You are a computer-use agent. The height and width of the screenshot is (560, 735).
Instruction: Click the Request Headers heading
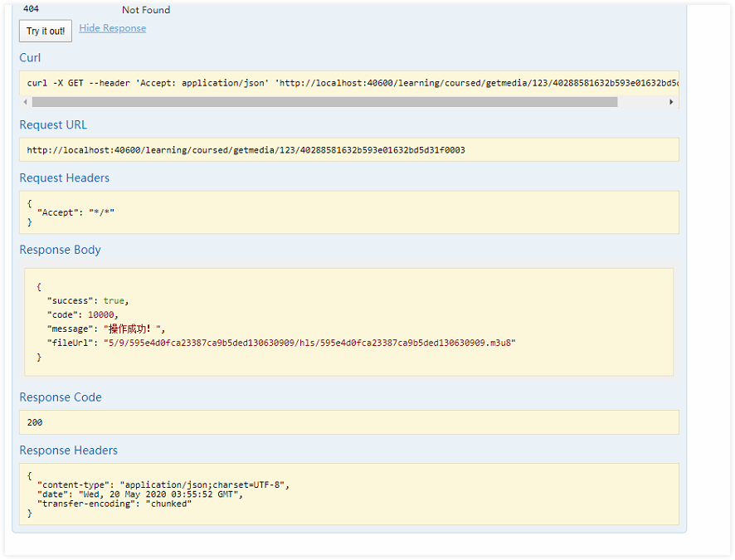(x=64, y=178)
